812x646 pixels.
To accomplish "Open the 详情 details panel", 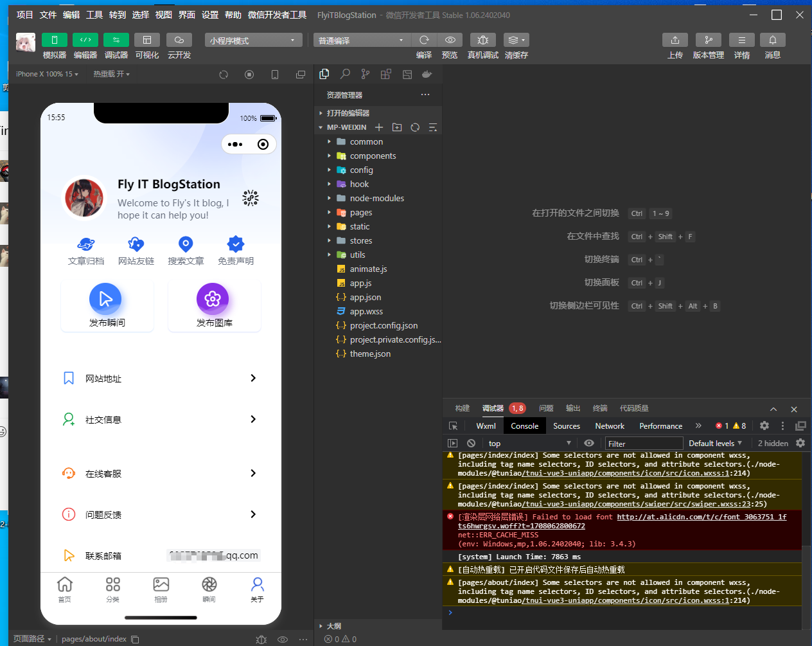I will [742, 40].
